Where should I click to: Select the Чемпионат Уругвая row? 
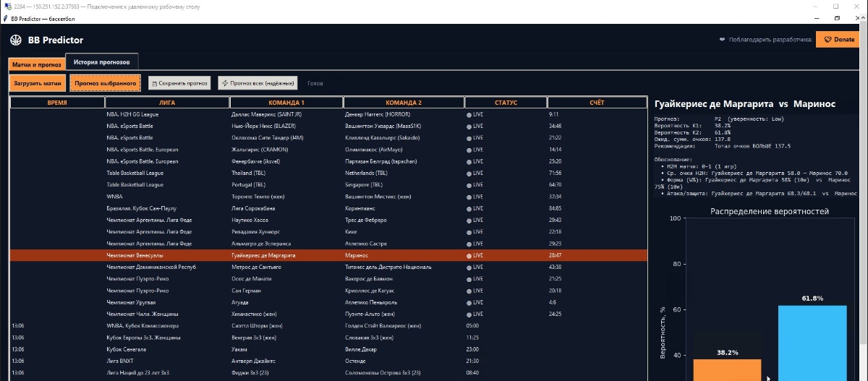pyautogui.click(x=328, y=302)
